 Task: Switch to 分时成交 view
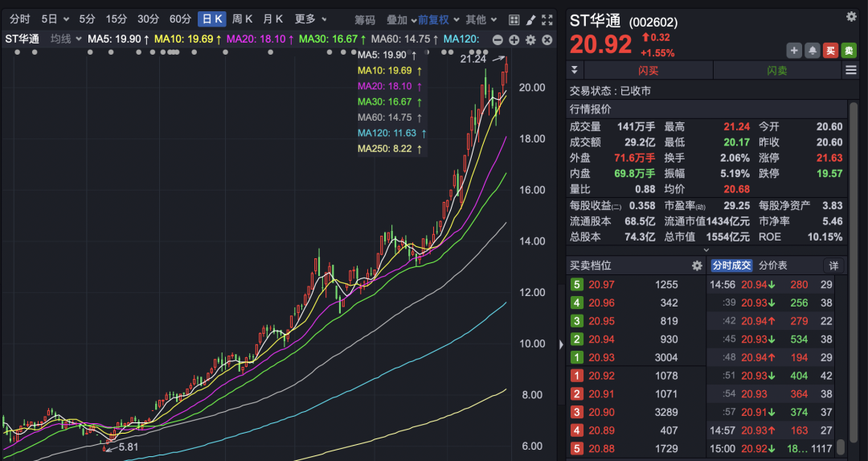pos(731,265)
